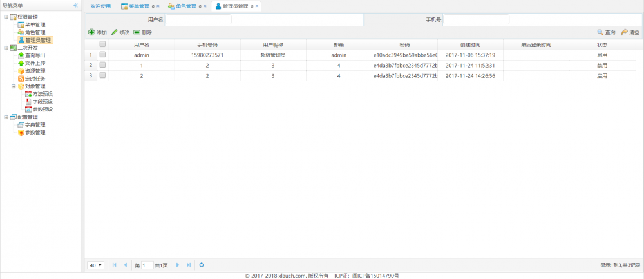
Task: Click 清空 to clear filters
Action: click(x=630, y=32)
